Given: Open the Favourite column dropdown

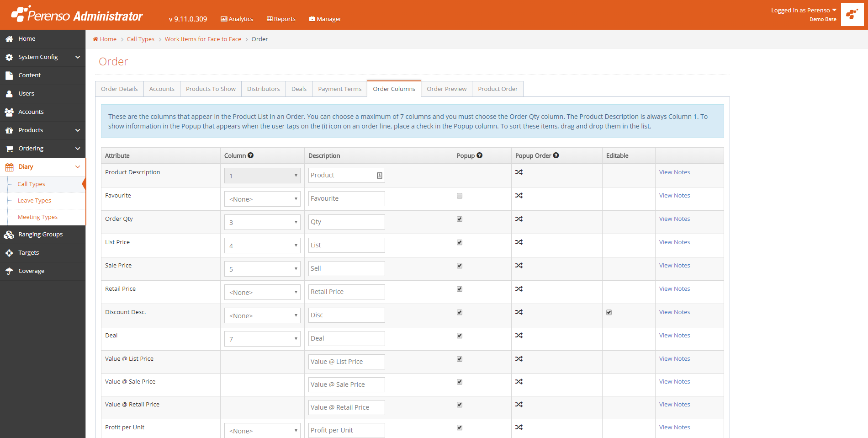Looking at the screenshot, I should [x=262, y=199].
